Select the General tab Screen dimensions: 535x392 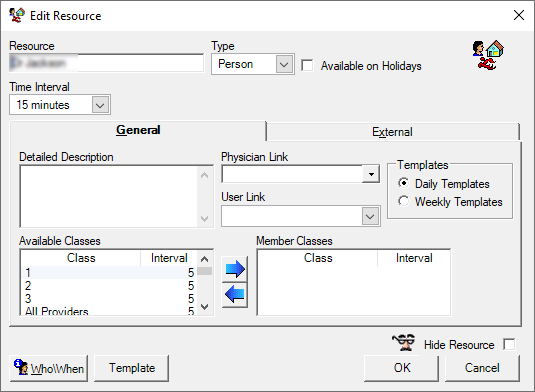pyautogui.click(x=138, y=130)
